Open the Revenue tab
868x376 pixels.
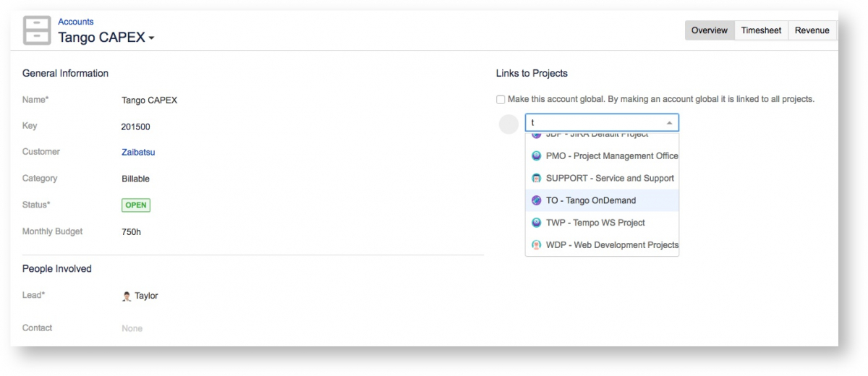click(812, 30)
